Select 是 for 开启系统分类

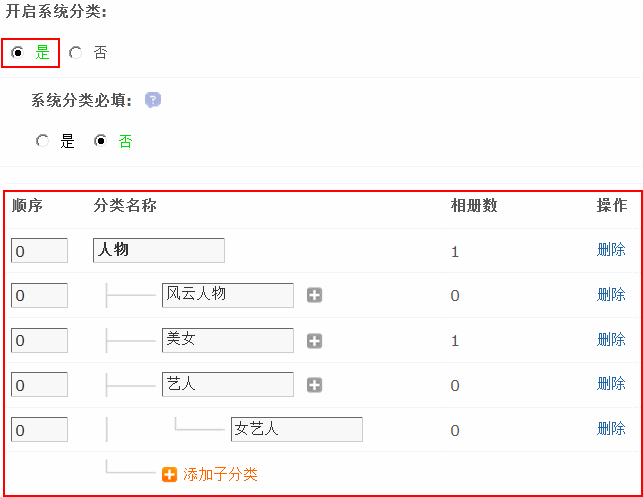(18, 53)
